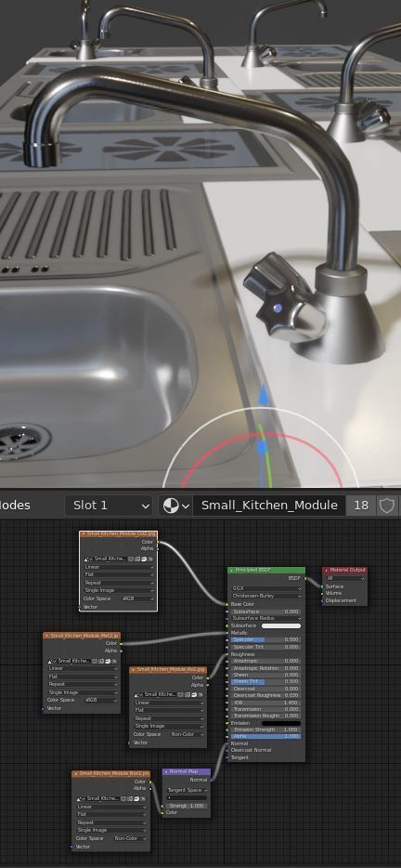Viewport: 401px width, 868px height.
Task: Click the Color output socket on Col2 node
Action: [x=158, y=542]
